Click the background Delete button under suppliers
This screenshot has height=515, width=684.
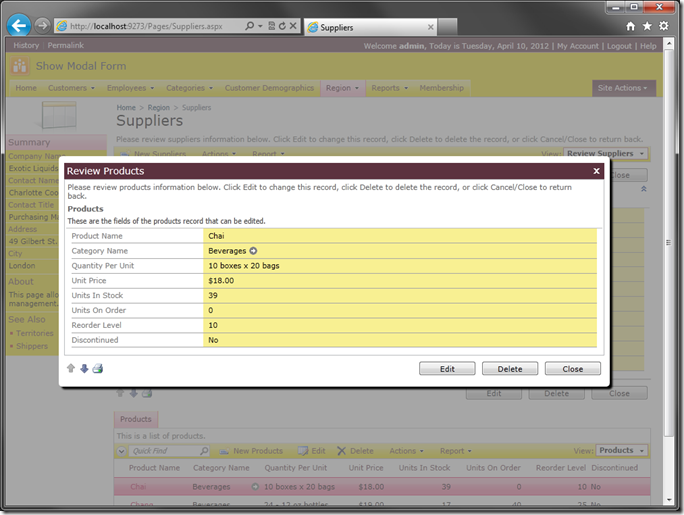(x=557, y=393)
